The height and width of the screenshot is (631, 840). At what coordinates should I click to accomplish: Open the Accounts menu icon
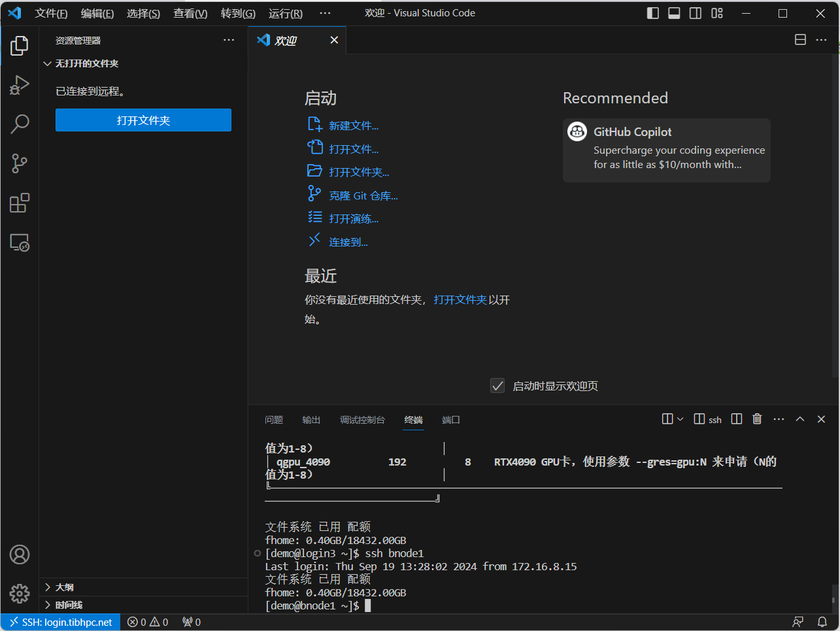point(20,554)
